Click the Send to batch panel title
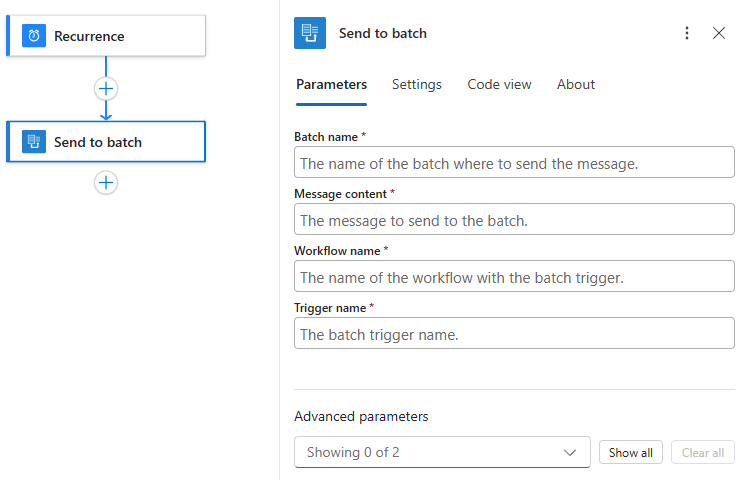 pyautogui.click(x=383, y=33)
